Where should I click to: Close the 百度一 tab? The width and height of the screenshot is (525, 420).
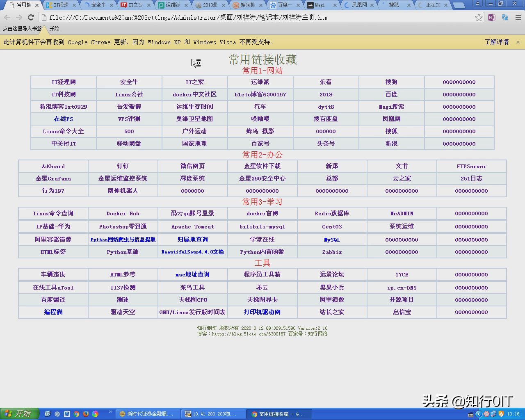click(x=298, y=5)
